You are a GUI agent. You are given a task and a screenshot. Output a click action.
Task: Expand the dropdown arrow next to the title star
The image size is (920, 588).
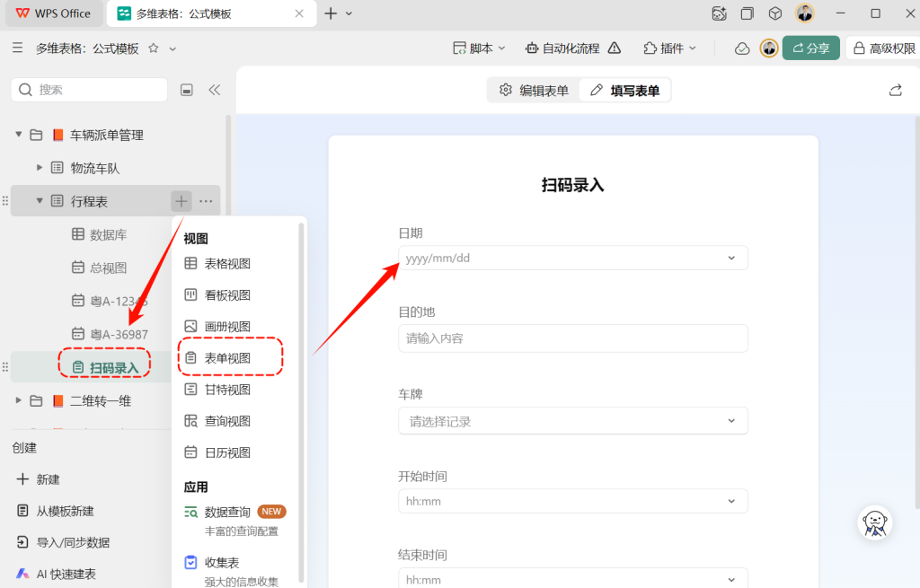click(172, 48)
